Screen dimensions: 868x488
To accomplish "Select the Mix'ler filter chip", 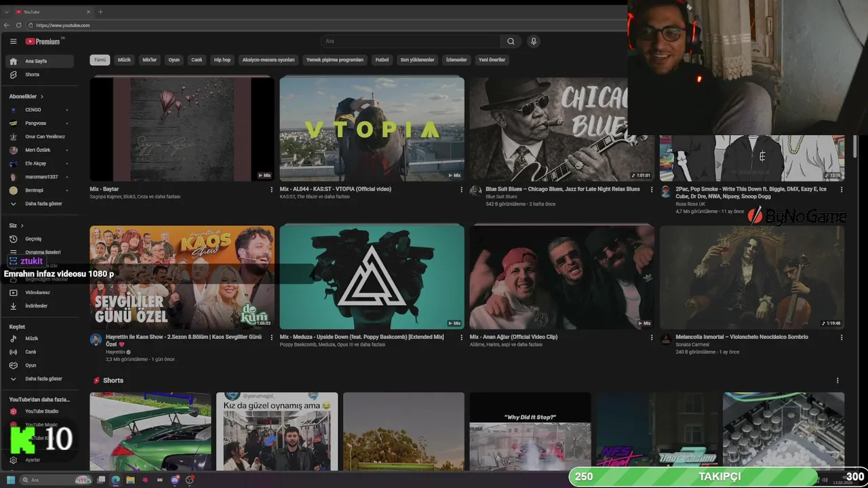I will tap(150, 60).
